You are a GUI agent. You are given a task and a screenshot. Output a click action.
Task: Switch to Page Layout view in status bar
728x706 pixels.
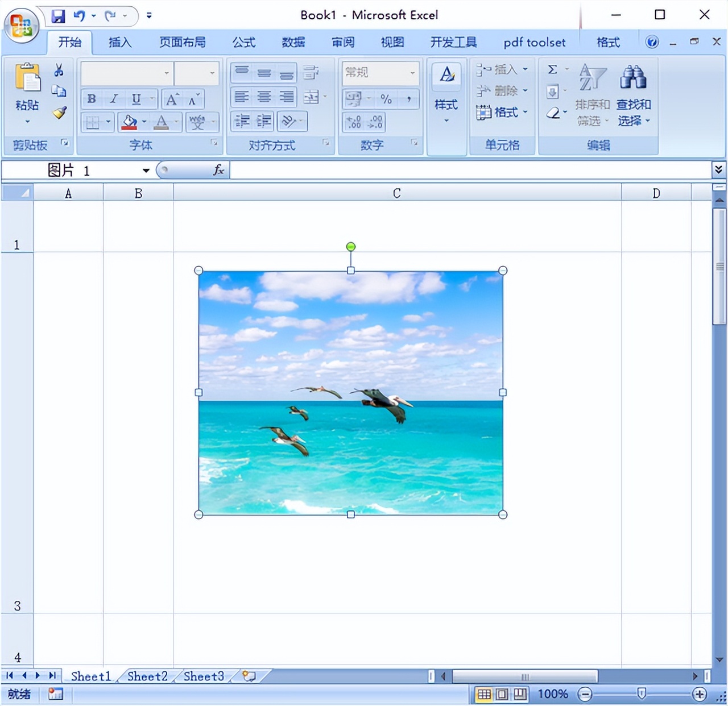coord(502,694)
